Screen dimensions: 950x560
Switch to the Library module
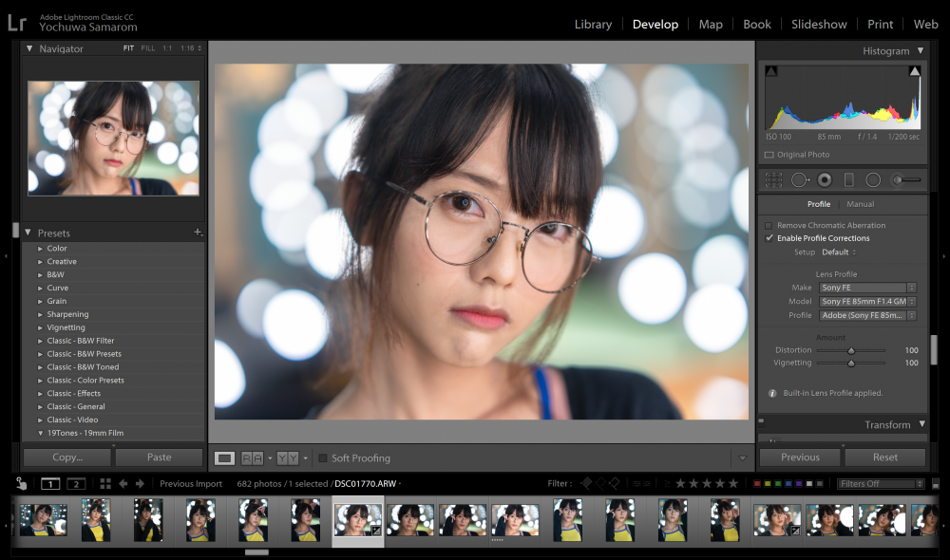[593, 25]
